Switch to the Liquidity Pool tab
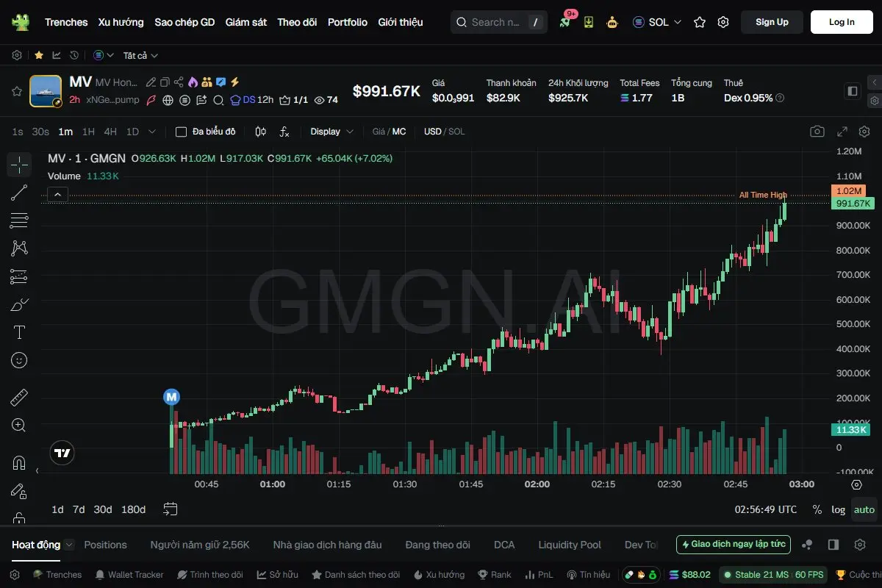 pos(570,545)
